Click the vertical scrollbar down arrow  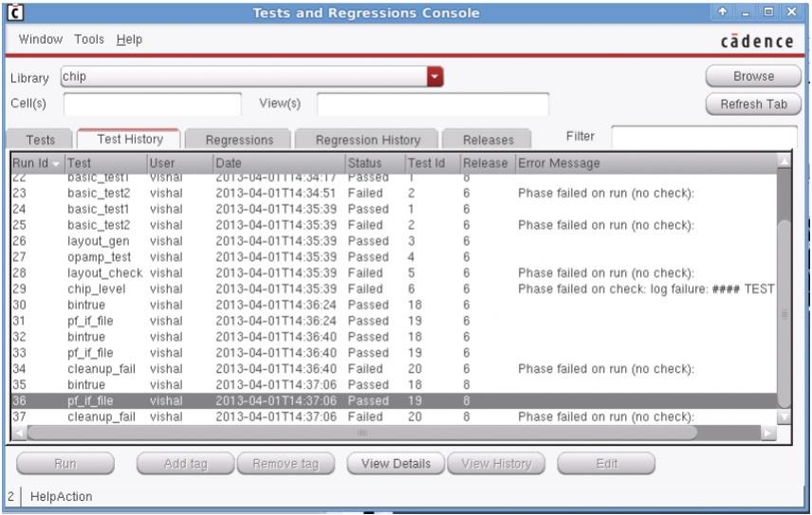784,415
